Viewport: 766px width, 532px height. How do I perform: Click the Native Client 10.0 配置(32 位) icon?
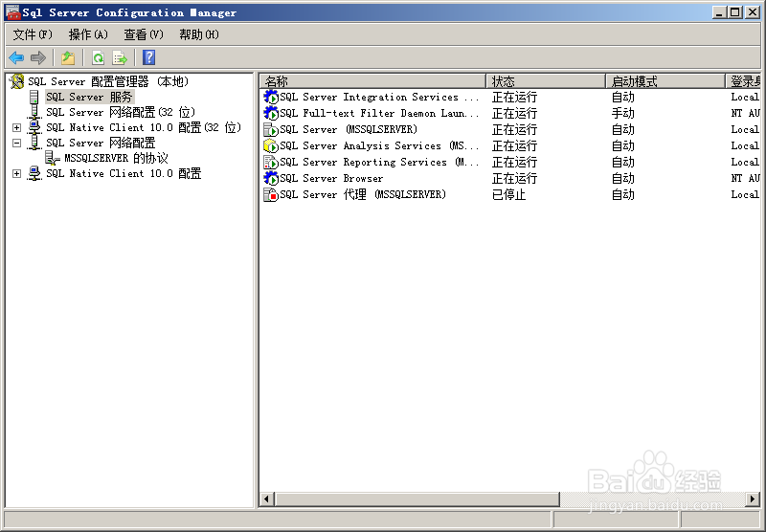(34, 127)
